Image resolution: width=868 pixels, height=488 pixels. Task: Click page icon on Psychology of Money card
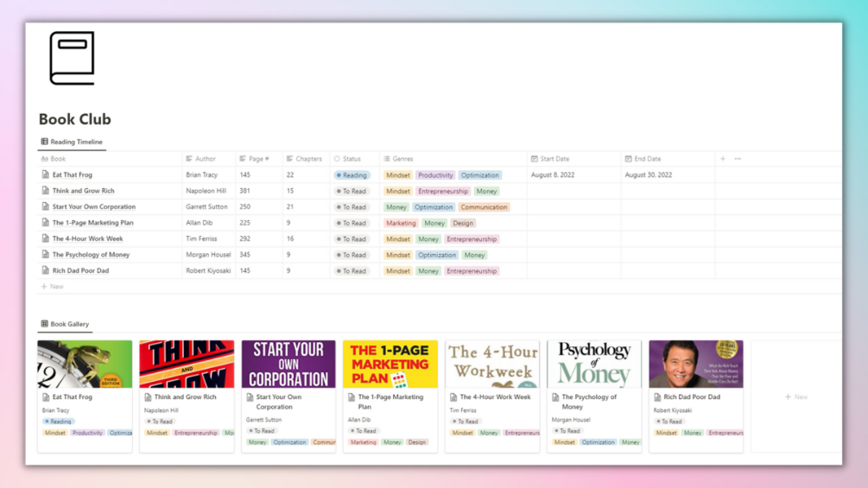[555, 397]
